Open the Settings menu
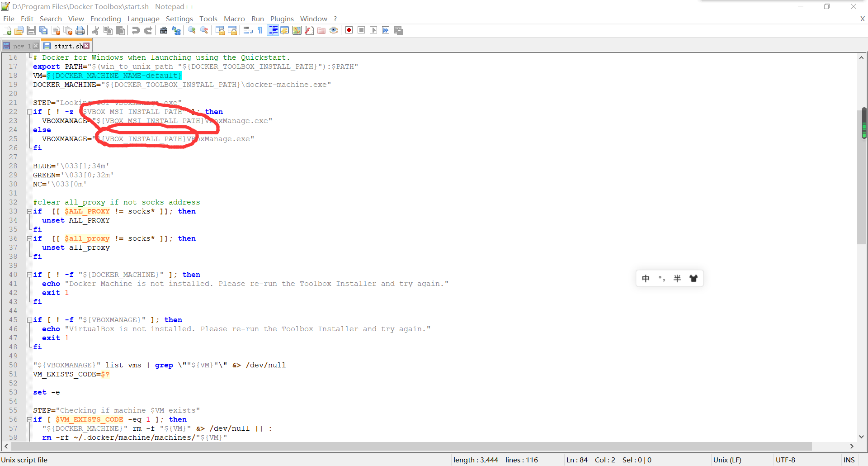The height and width of the screenshot is (466, 868). point(179,19)
